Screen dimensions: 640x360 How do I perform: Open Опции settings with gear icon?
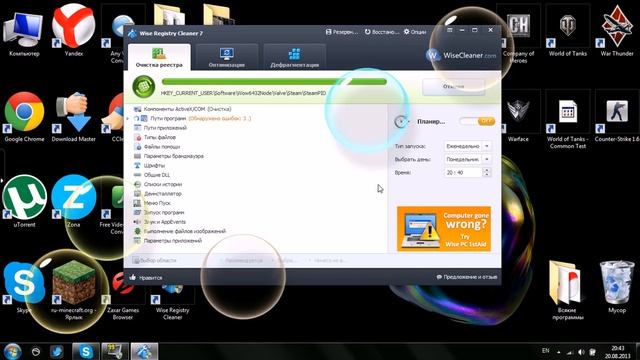coord(415,32)
